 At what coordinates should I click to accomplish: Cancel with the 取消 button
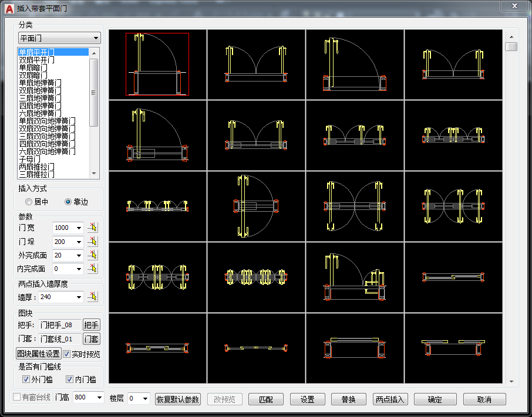pos(484,399)
